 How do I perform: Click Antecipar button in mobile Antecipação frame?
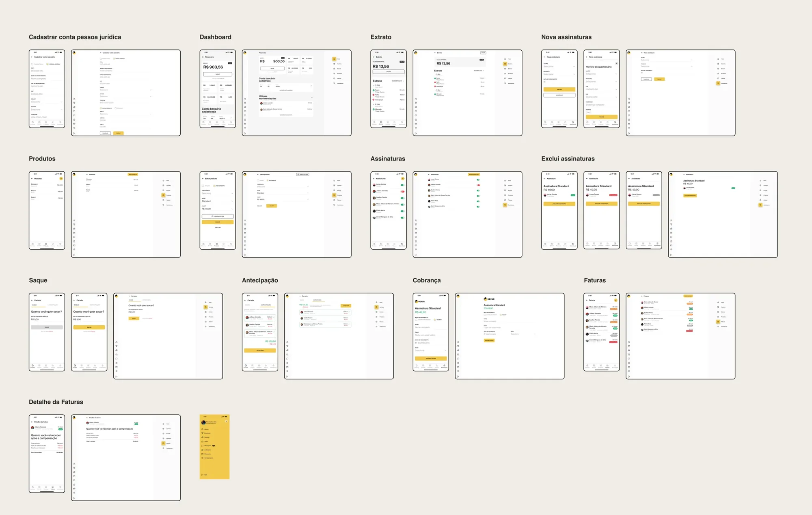click(260, 351)
